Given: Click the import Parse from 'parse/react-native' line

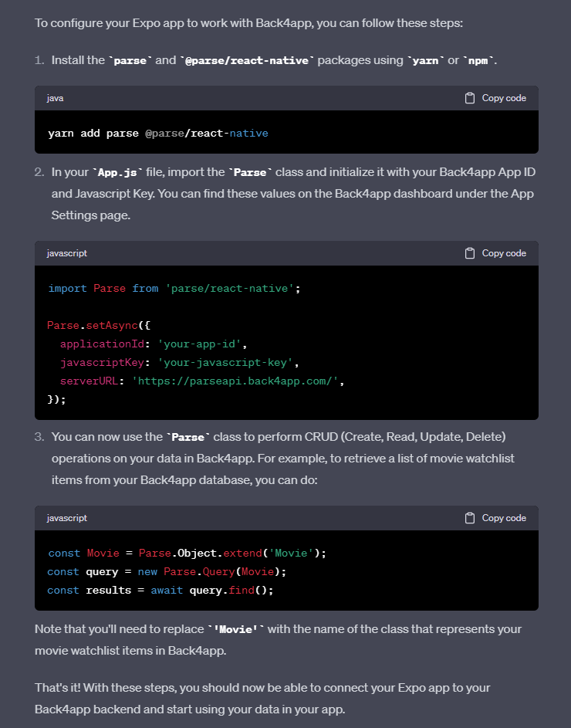Looking at the screenshot, I should point(174,288).
